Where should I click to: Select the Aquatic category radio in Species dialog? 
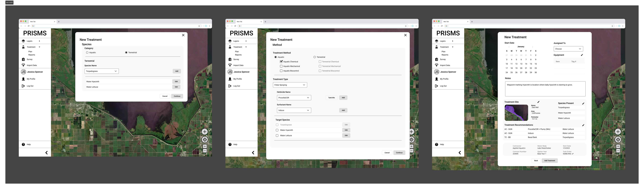(x=87, y=53)
